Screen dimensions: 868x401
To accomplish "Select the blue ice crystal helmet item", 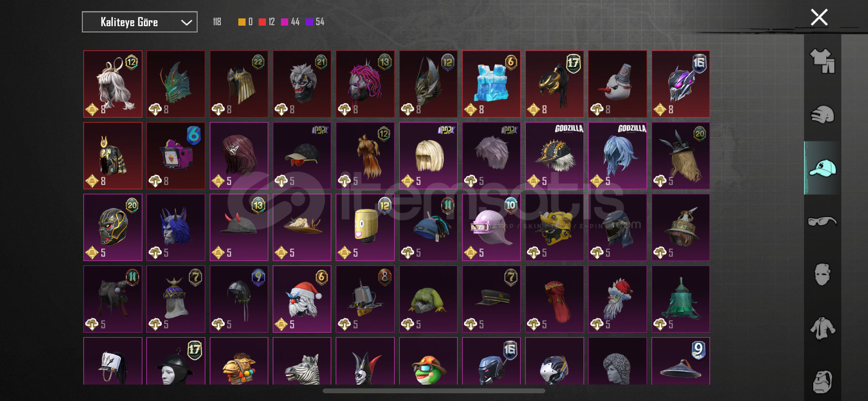I will coord(491,84).
